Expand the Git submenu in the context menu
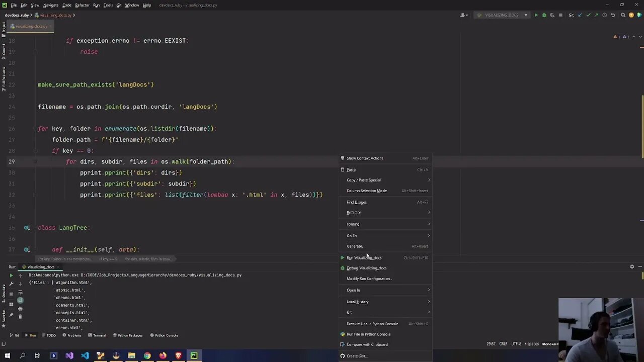The image size is (644, 362). (x=385, y=312)
